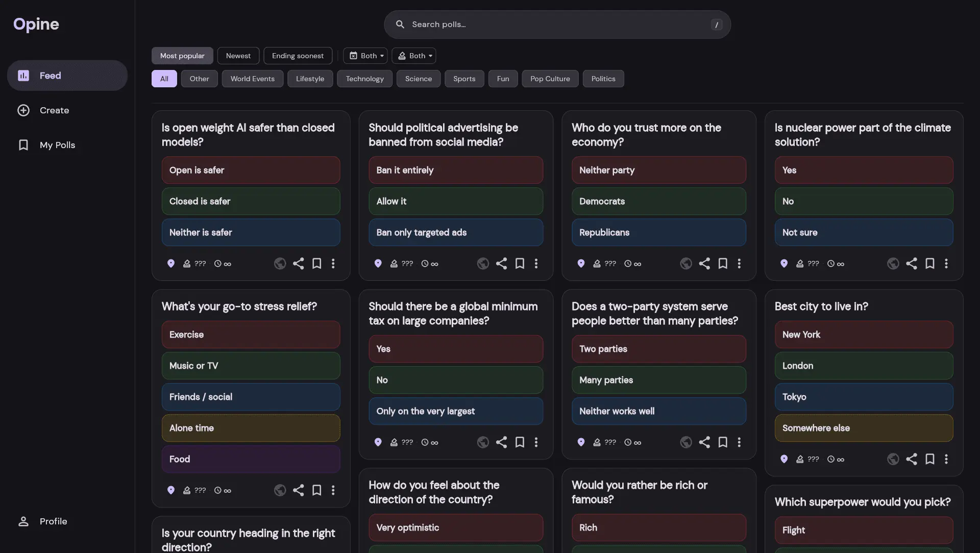Image resolution: width=980 pixels, height=553 pixels.
Task: Open the Feed page in sidebar
Action: click(x=67, y=76)
